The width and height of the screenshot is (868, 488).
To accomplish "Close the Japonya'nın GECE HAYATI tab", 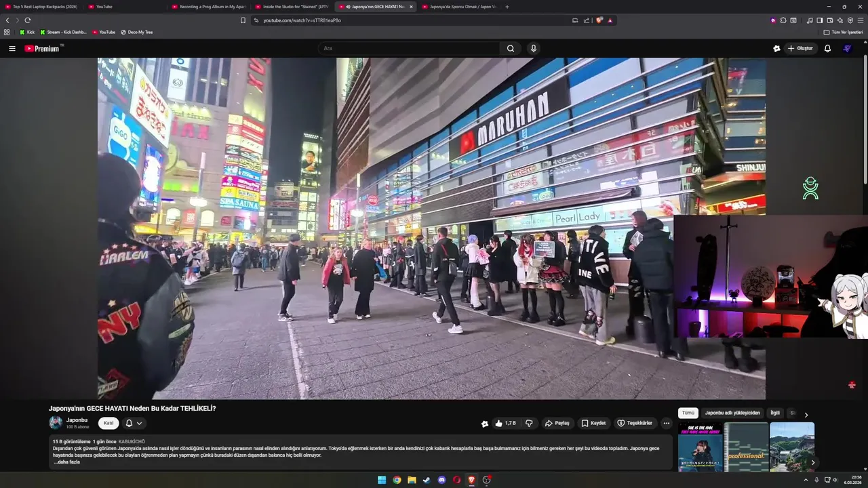I will (x=411, y=7).
